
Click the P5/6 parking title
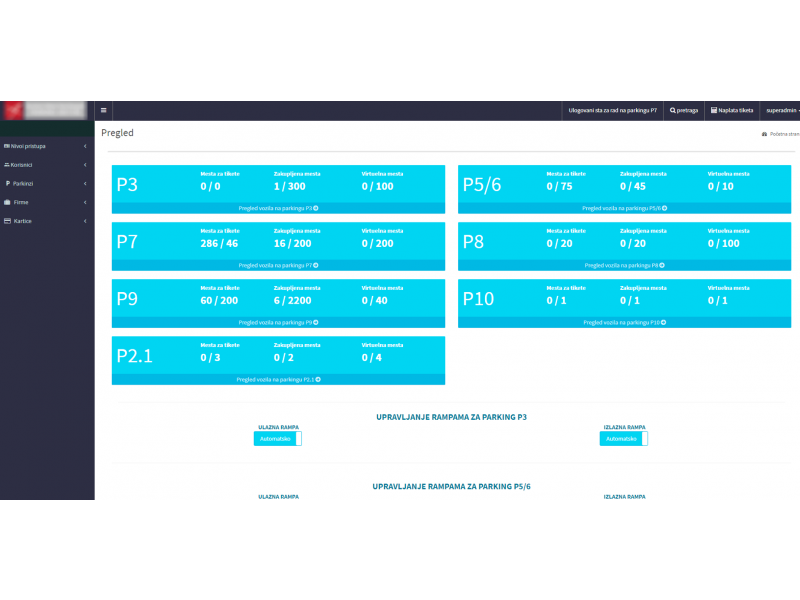click(482, 184)
